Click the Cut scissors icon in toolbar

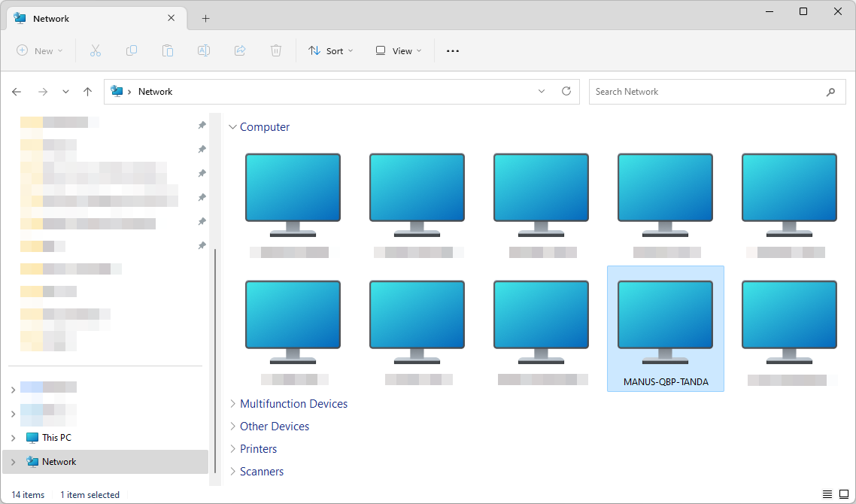point(96,50)
